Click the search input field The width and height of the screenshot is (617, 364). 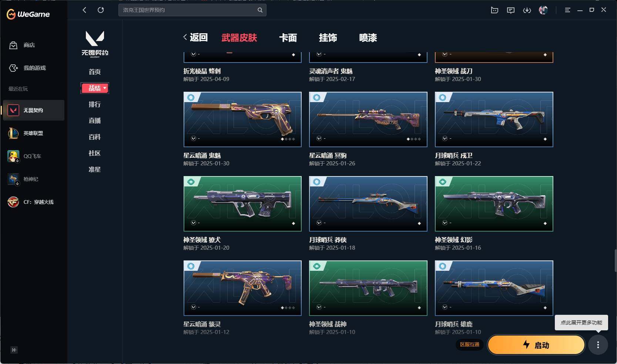tap(192, 10)
